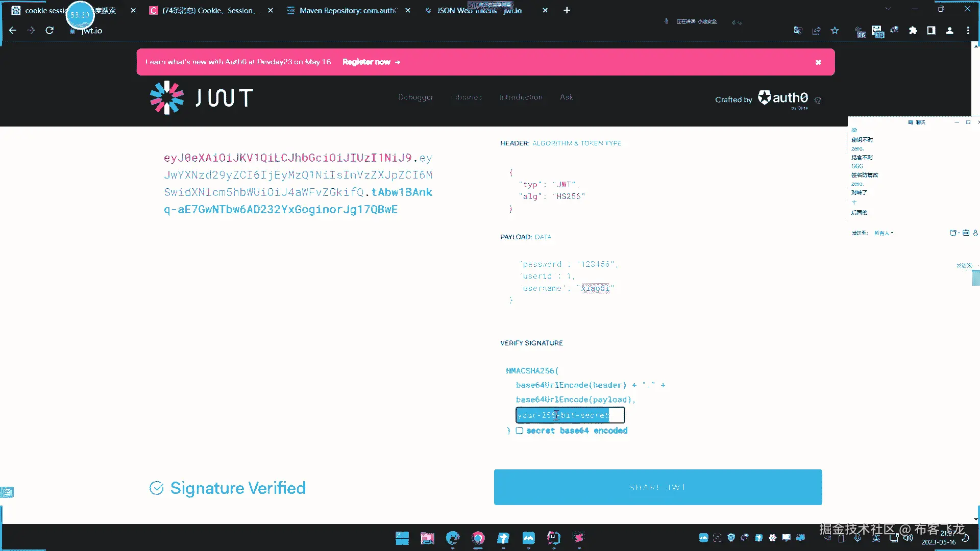Check the secret base64 encoded checkbox
This screenshot has width=980, height=551.
pyautogui.click(x=519, y=431)
